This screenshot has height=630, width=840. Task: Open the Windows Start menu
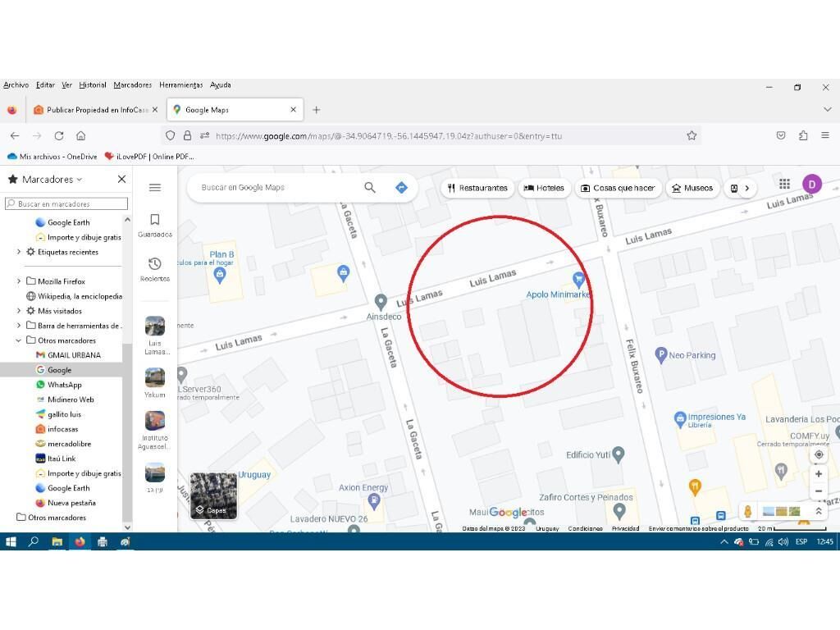coord(11,541)
